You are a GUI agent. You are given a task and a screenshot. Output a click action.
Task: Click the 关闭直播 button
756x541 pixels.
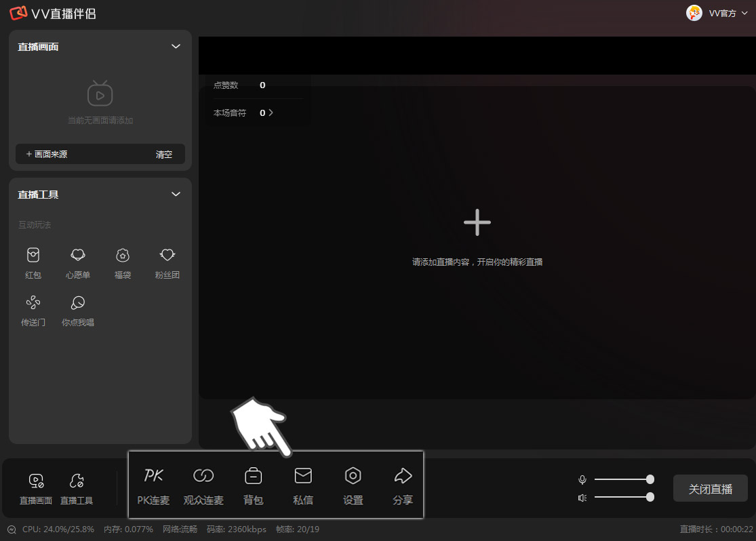coord(710,489)
